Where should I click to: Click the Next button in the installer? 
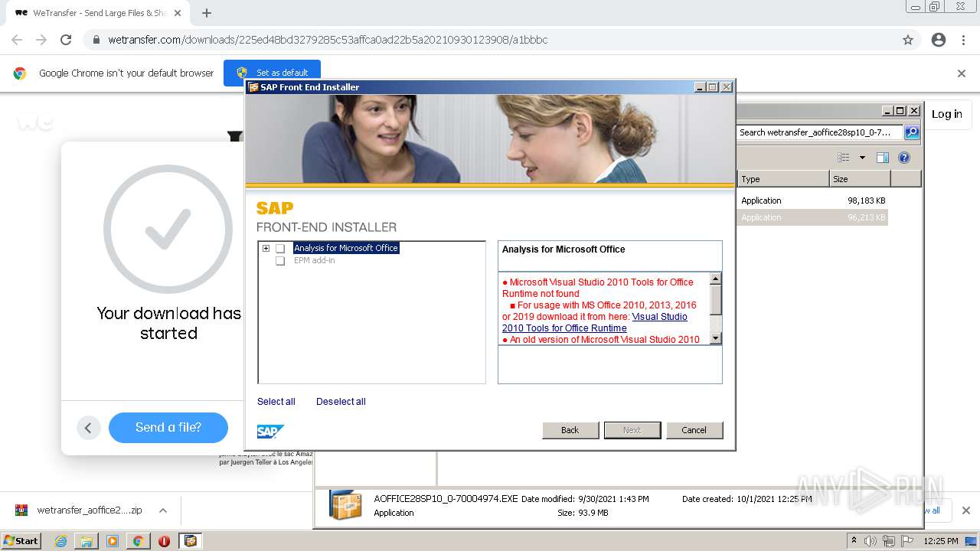tap(632, 430)
